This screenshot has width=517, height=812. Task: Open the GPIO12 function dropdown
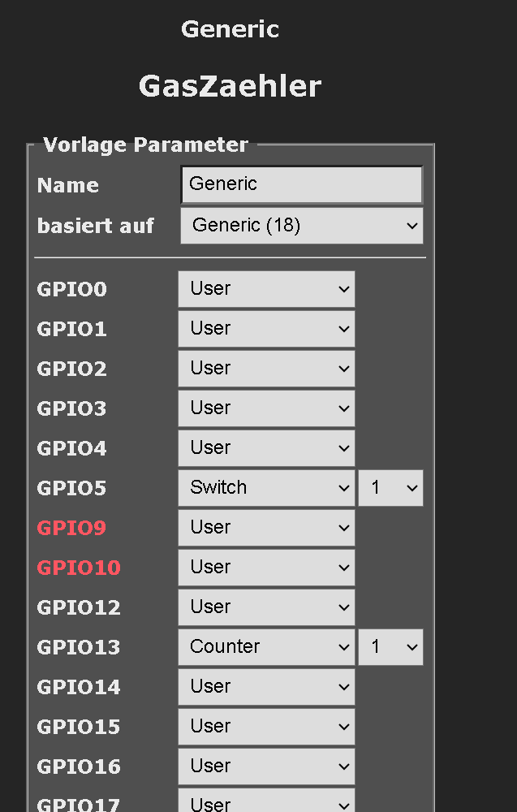pos(266,607)
